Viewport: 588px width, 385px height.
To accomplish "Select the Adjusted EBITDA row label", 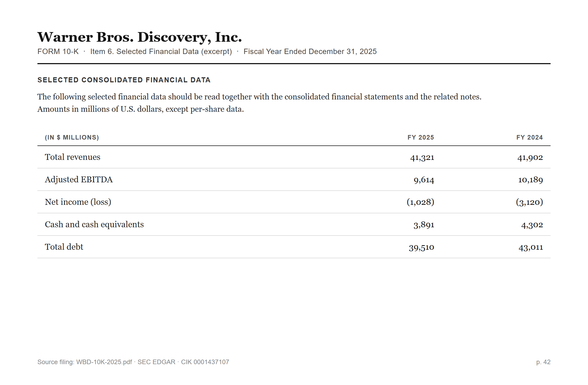I will point(79,179).
